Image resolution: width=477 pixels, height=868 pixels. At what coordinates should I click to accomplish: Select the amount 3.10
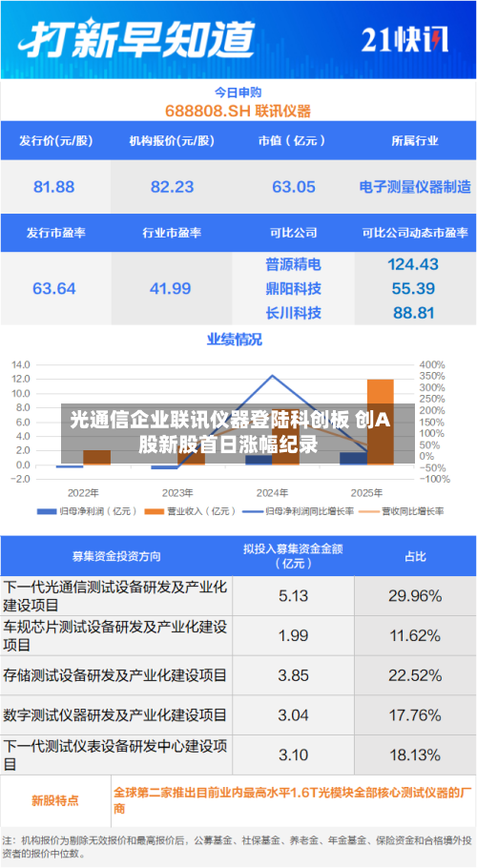click(293, 755)
